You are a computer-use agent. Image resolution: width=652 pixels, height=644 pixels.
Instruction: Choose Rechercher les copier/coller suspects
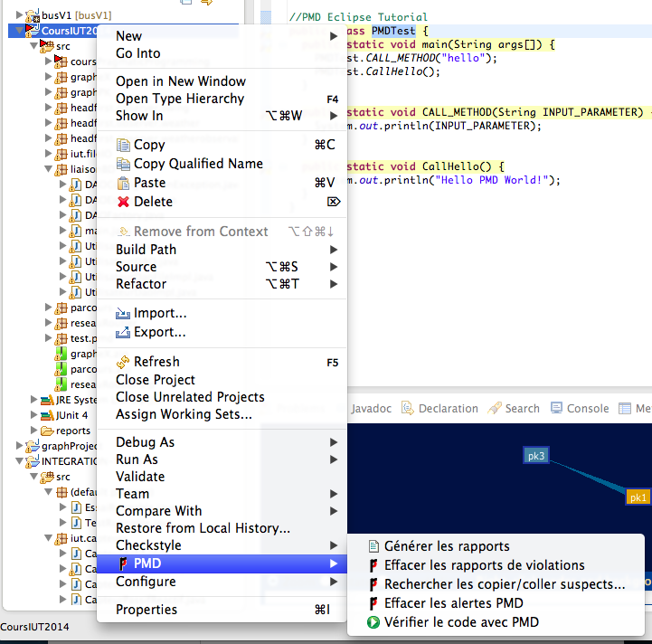(x=504, y=584)
